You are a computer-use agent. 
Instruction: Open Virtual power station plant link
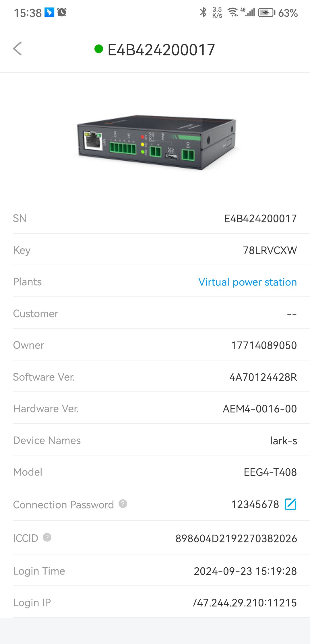click(247, 282)
